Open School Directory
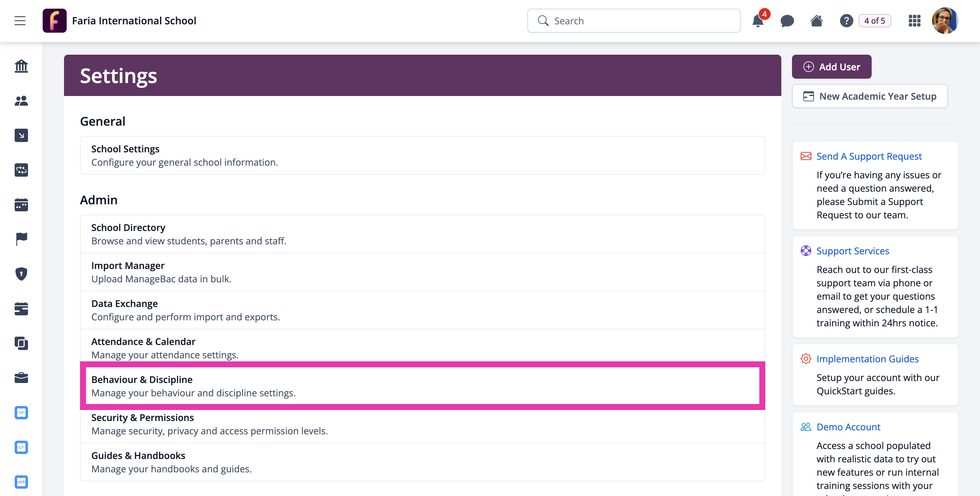Screen dimensions: 980x496 pos(422,234)
